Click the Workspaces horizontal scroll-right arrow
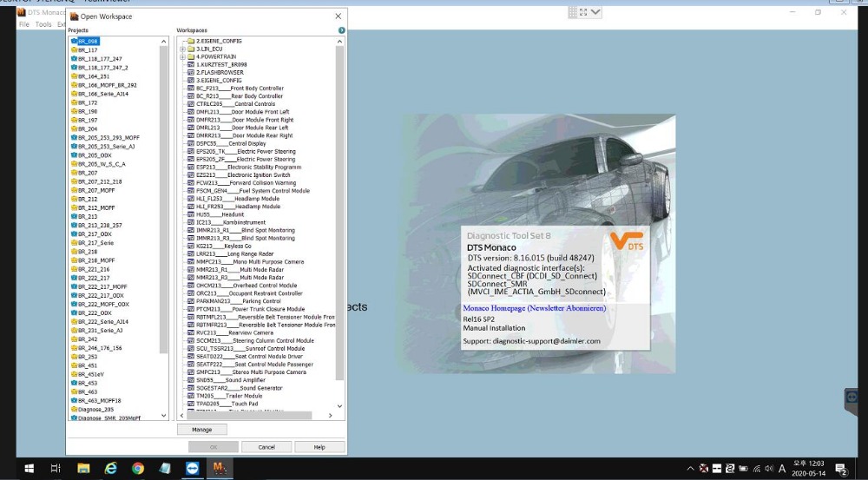This screenshot has width=868, height=480. tap(331, 415)
